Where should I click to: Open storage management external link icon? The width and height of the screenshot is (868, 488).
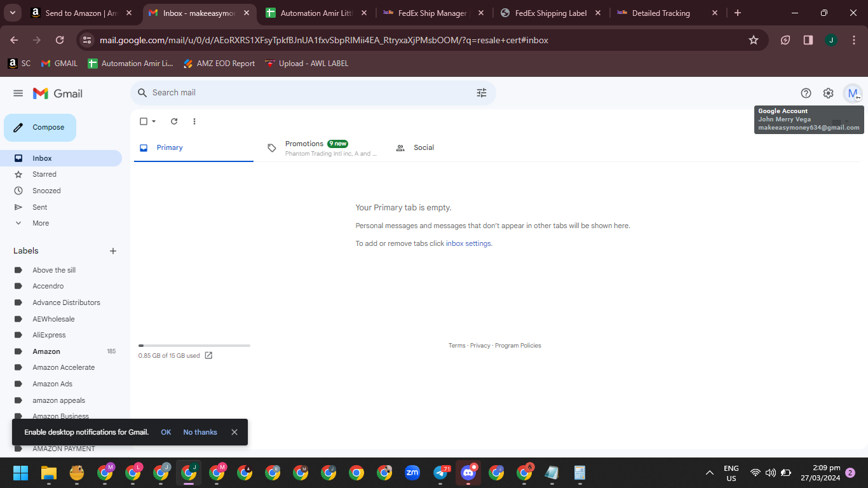pyautogui.click(x=208, y=356)
